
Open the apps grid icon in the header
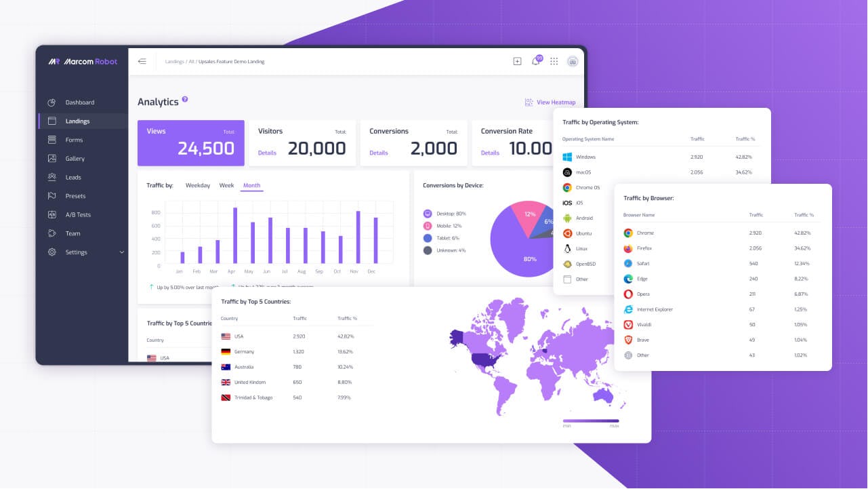coord(554,61)
